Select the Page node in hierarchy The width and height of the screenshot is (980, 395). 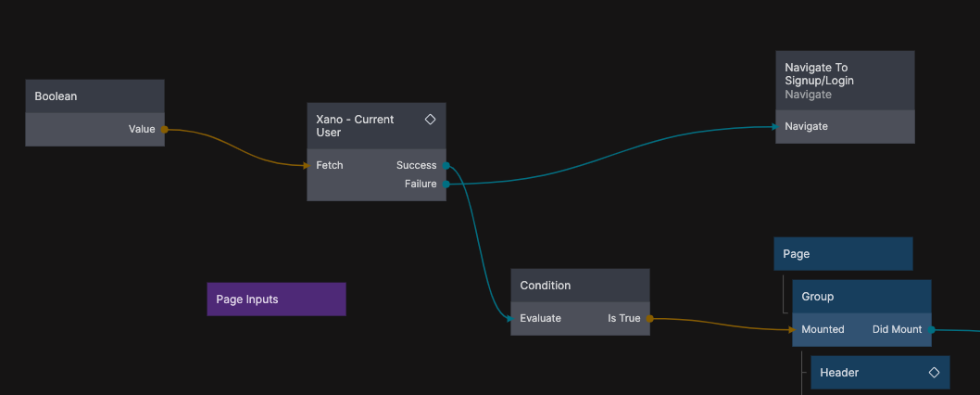[843, 254]
